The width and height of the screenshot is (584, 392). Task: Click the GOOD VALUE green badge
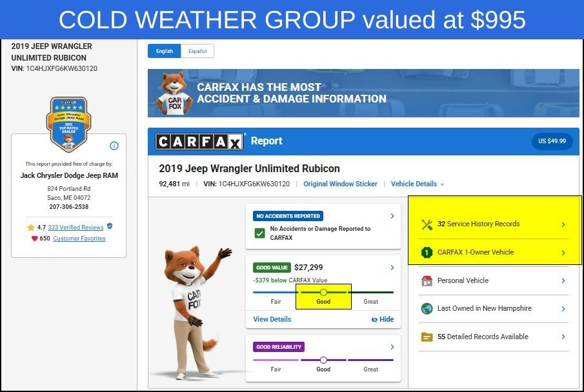tap(272, 268)
